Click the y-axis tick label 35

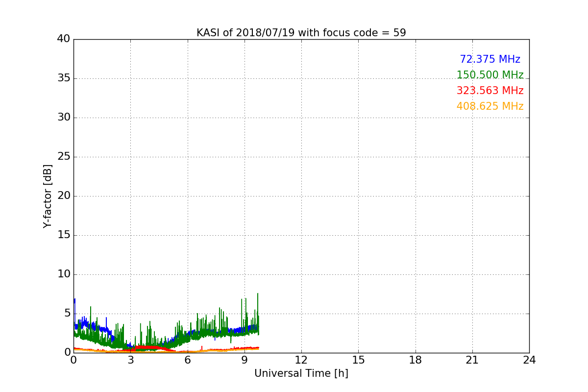pos(64,78)
